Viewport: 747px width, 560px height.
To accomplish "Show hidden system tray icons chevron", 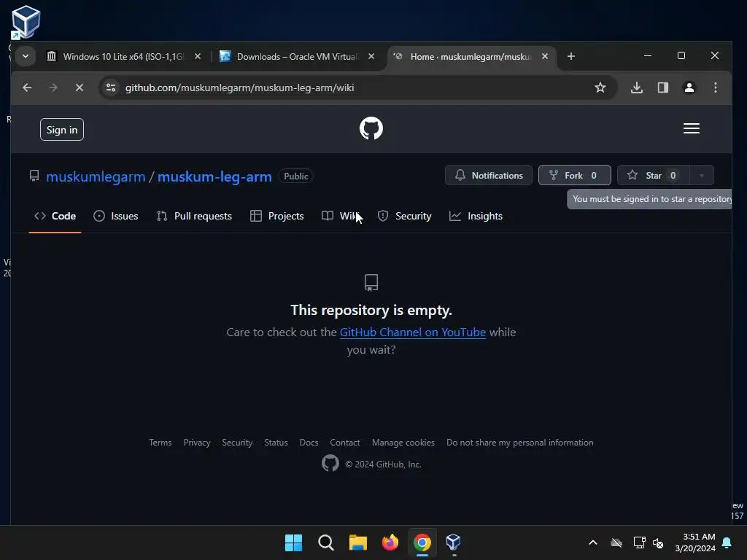I will pyautogui.click(x=593, y=542).
